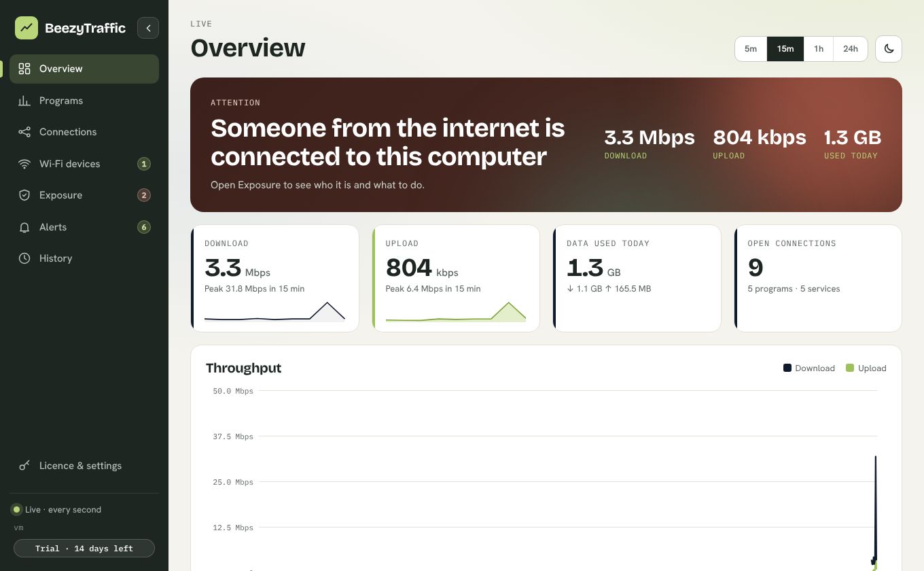Click the History clock icon

click(24, 258)
